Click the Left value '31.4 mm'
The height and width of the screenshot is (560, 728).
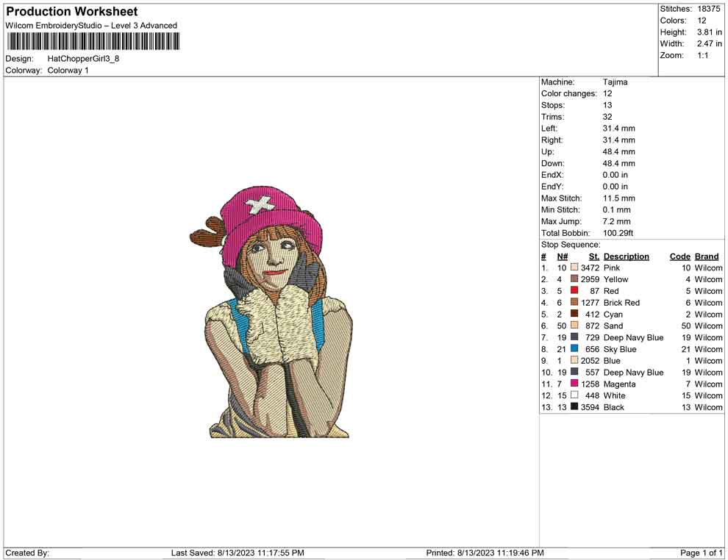[x=619, y=129]
